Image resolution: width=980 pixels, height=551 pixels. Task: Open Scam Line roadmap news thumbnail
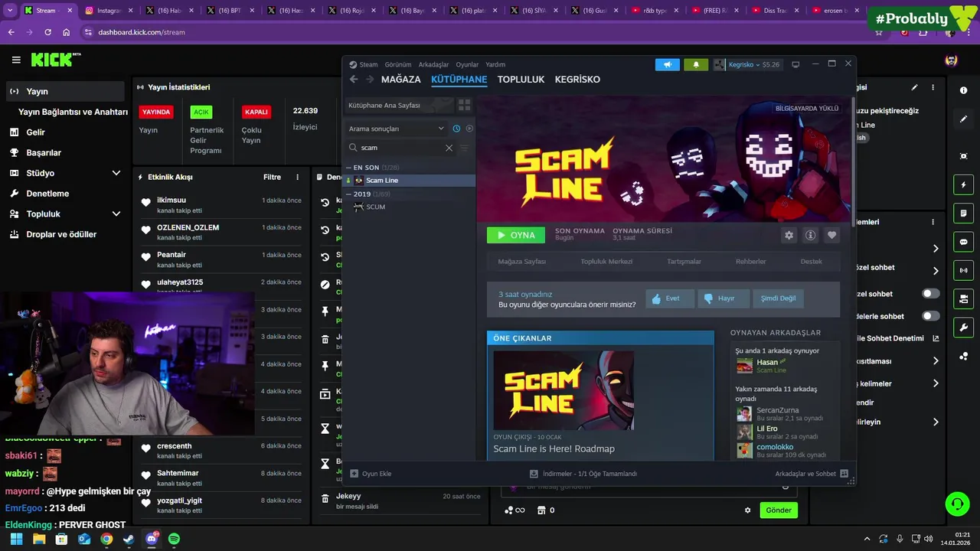[x=563, y=390]
